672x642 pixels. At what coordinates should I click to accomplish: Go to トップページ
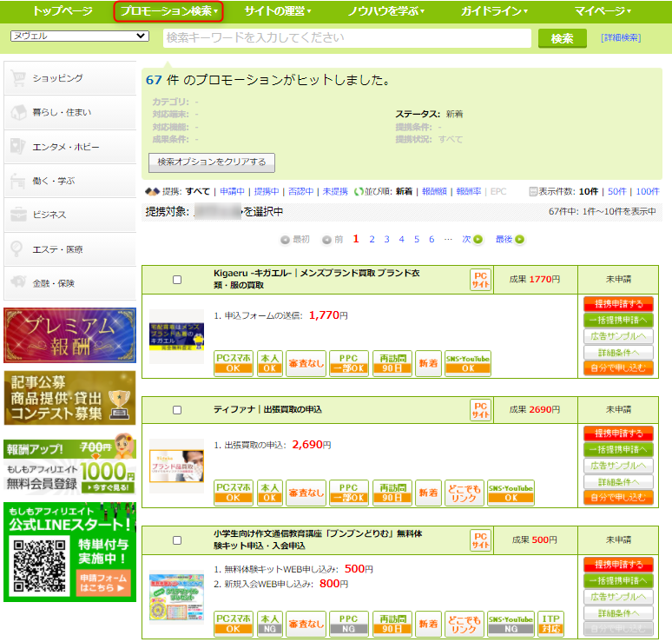point(63,11)
